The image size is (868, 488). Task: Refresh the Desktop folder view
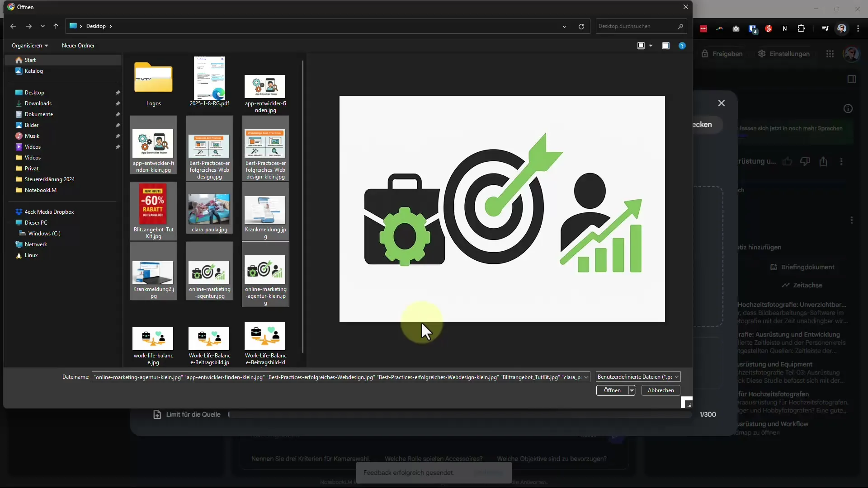pos(581,26)
